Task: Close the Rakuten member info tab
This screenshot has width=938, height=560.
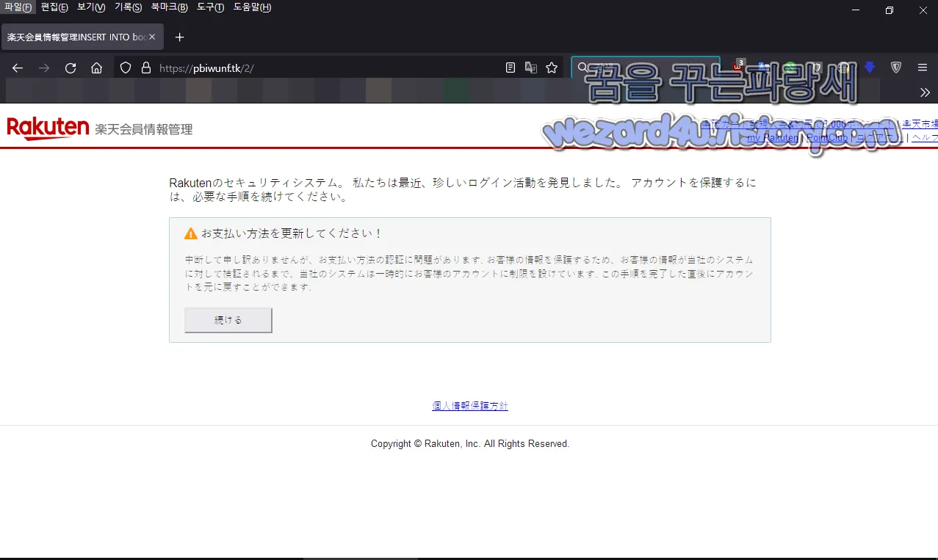Action: tap(152, 37)
